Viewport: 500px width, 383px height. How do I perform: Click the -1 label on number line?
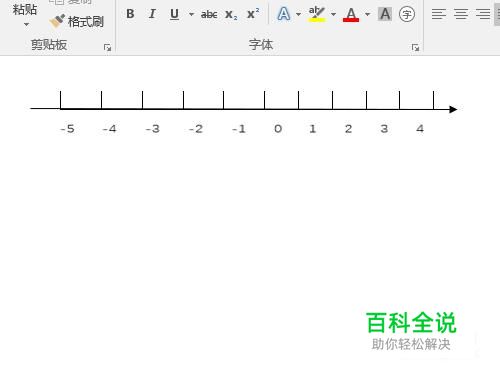[x=239, y=129]
